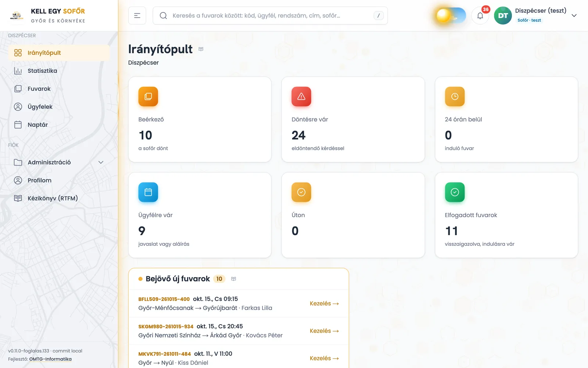Open ride code SKGM980-261015-934
This screenshot has width=588, height=368.
[166, 326]
